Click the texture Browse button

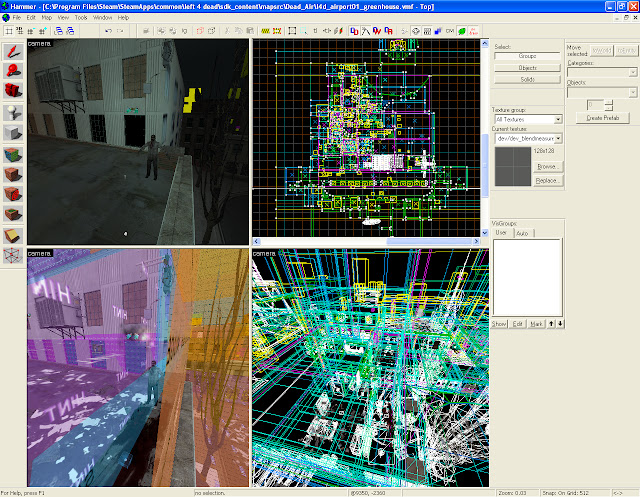pyautogui.click(x=548, y=166)
